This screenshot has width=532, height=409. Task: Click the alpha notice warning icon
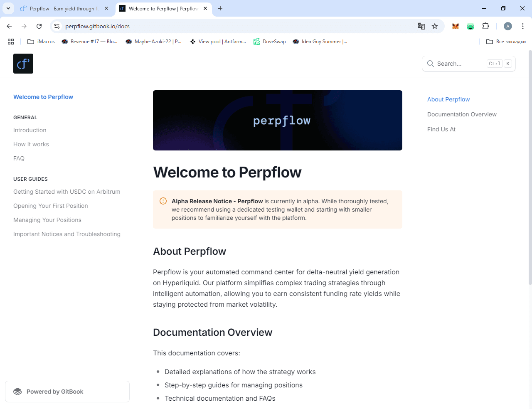click(x=163, y=201)
